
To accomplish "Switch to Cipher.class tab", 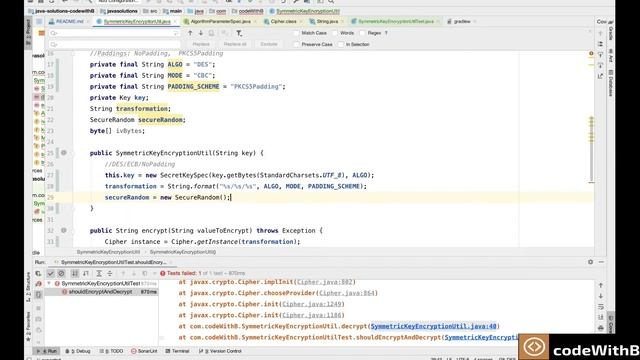I will pos(283,22).
